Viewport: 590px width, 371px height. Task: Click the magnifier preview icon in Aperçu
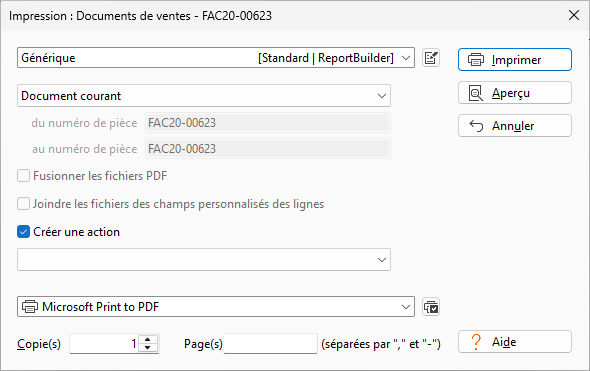[476, 93]
